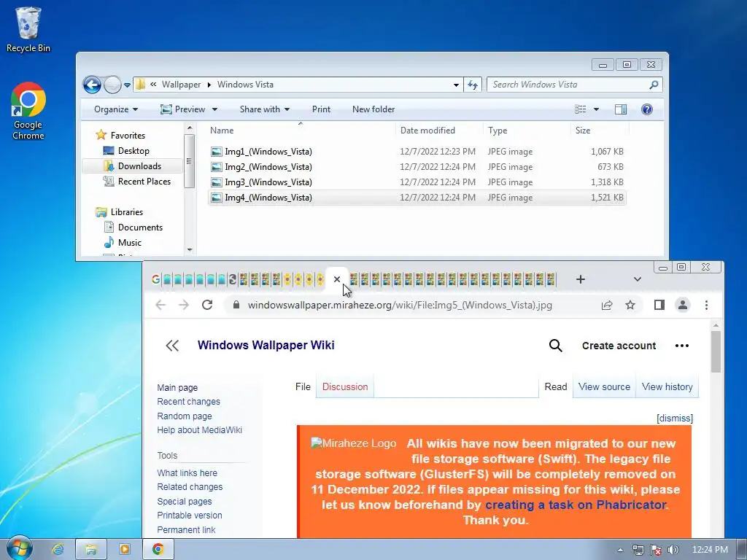
Task: Click the change view icon in Explorer
Action: 580,109
